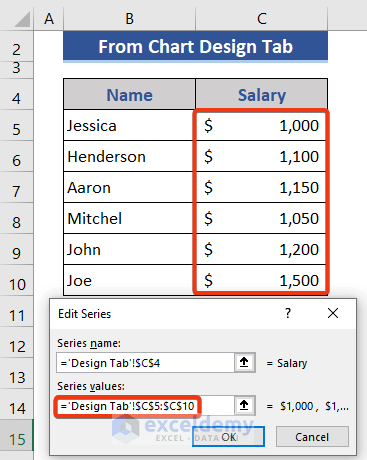
Task: Select row 5 header
Action: 16,125
